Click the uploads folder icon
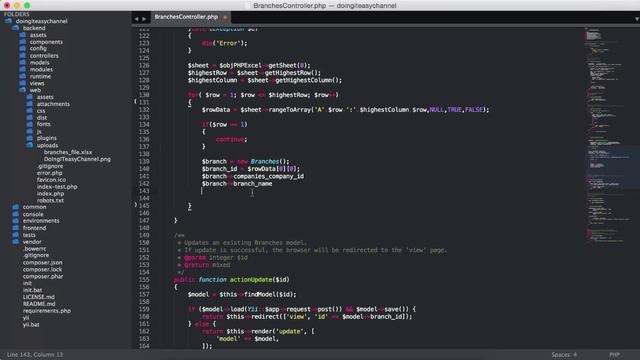Image resolution: width=640 pixels, height=360 pixels. tap(30, 145)
